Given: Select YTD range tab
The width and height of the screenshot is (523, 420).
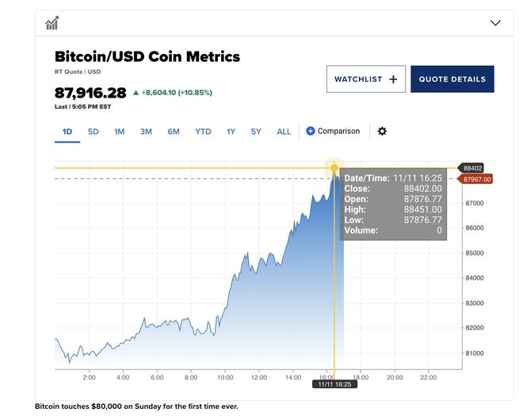Looking at the screenshot, I should pos(203,132).
